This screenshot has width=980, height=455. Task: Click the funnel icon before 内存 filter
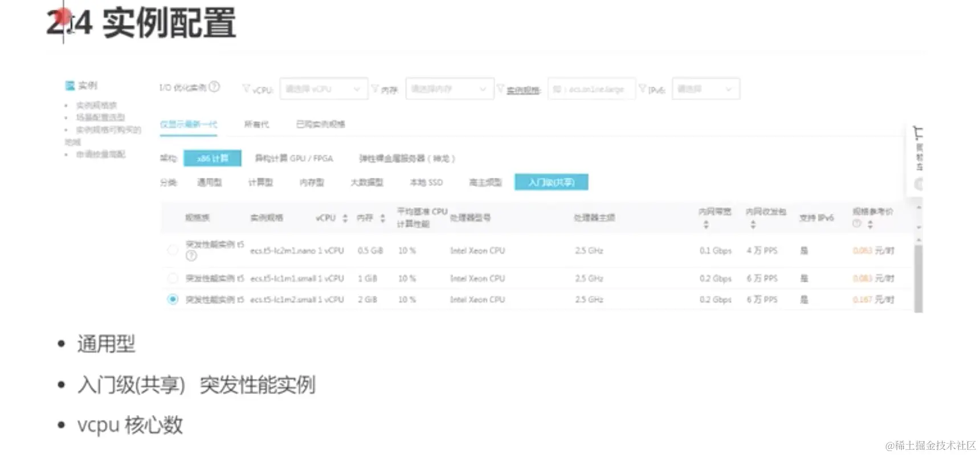pyautogui.click(x=375, y=89)
